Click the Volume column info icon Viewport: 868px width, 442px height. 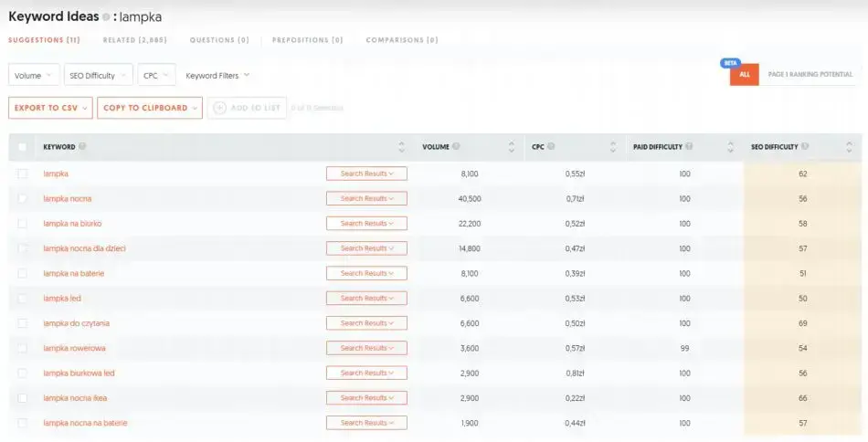(456, 147)
